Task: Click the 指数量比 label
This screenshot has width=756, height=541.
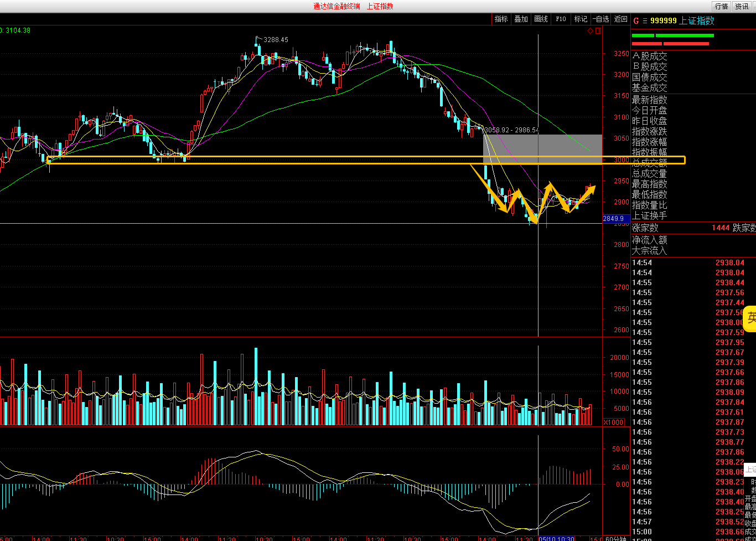Action: coord(650,205)
